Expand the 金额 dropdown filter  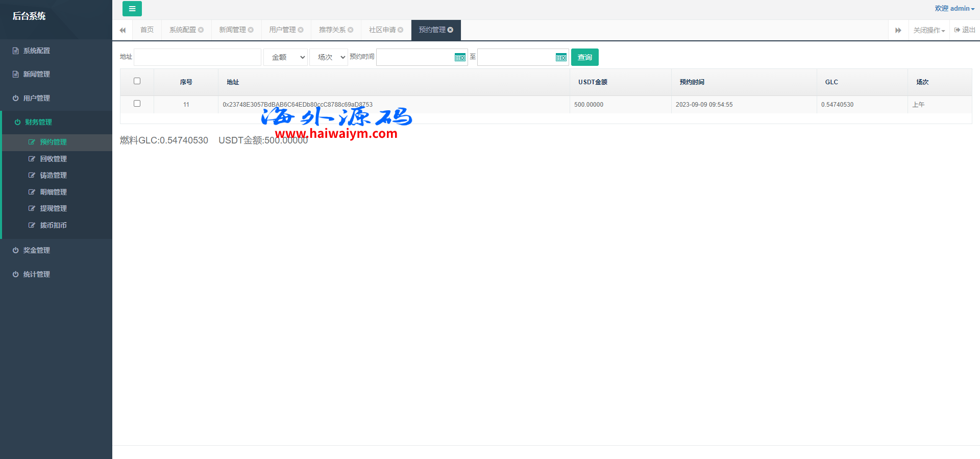click(x=285, y=57)
